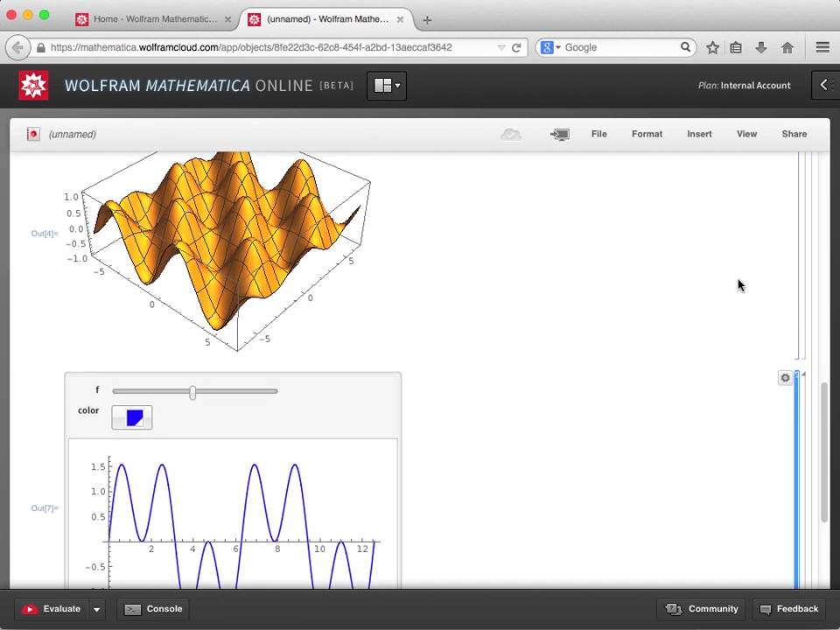
Task: Open the layout selector dropdown in the header
Action: click(386, 85)
